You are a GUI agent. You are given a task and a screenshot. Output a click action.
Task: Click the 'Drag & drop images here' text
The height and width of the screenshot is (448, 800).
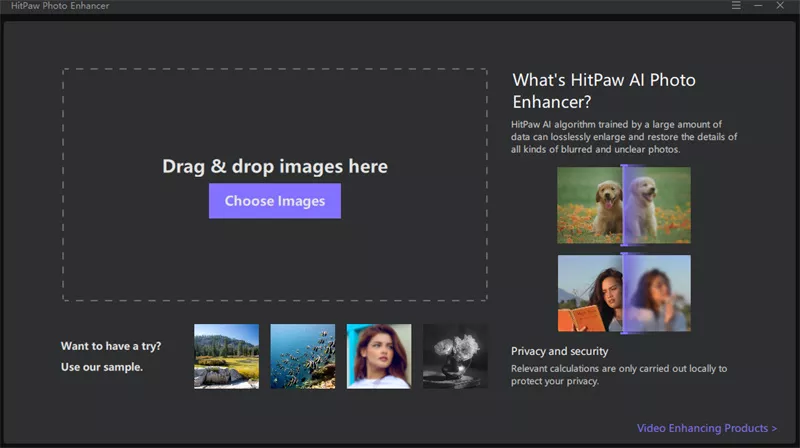[275, 166]
